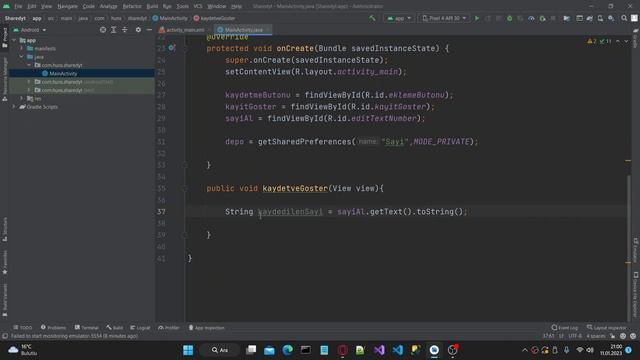
Task: Collapse the app module in project tree
Action: click(x=15, y=40)
